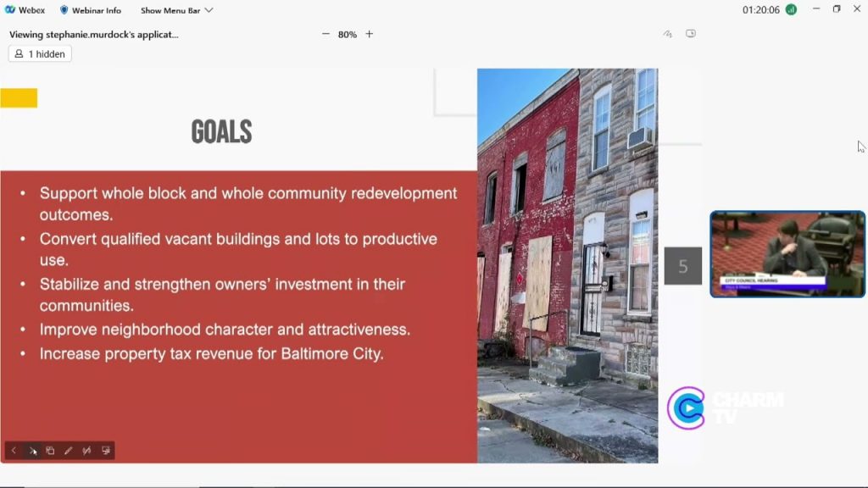Advance to next slide arrow
This screenshot has height=488, width=868.
tap(32, 451)
